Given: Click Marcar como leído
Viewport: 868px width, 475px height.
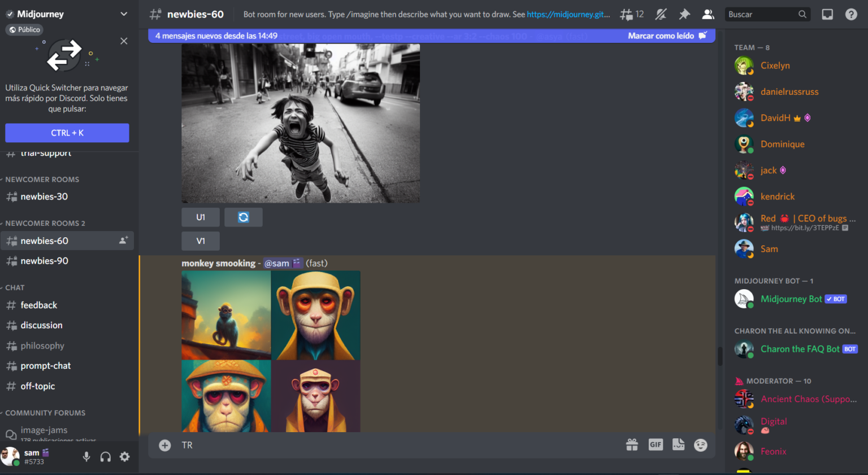Looking at the screenshot, I should click(x=667, y=36).
